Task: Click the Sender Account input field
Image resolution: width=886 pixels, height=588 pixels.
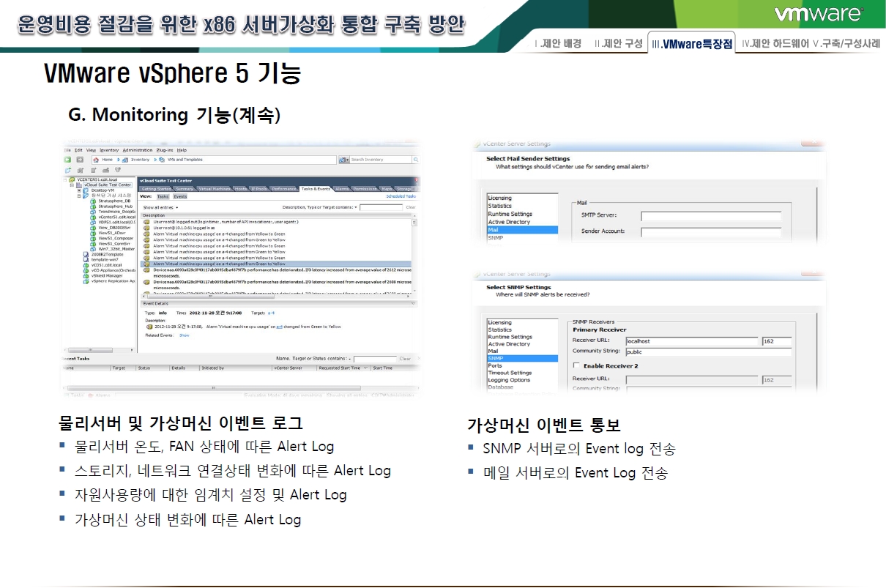Action: 711,231
